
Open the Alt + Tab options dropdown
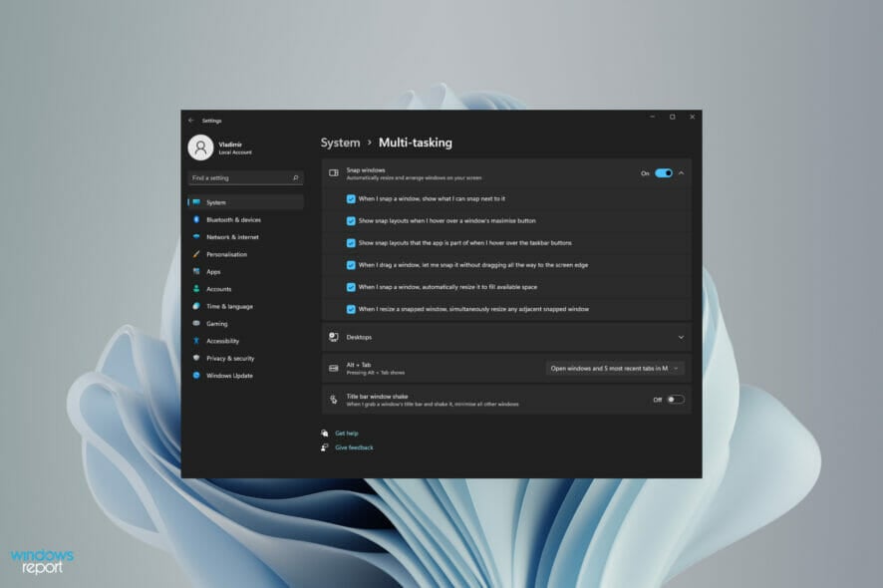615,369
